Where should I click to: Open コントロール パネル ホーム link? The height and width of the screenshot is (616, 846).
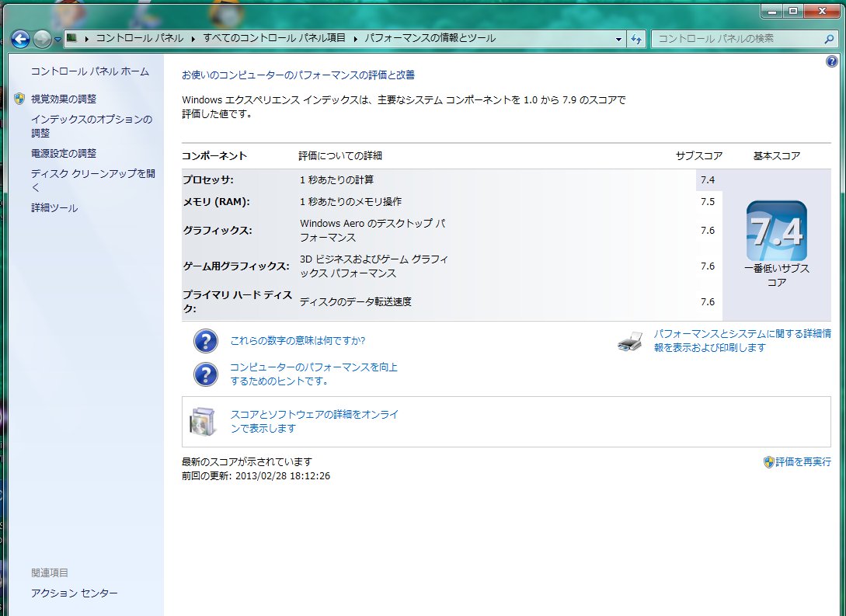tap(90, 71)
